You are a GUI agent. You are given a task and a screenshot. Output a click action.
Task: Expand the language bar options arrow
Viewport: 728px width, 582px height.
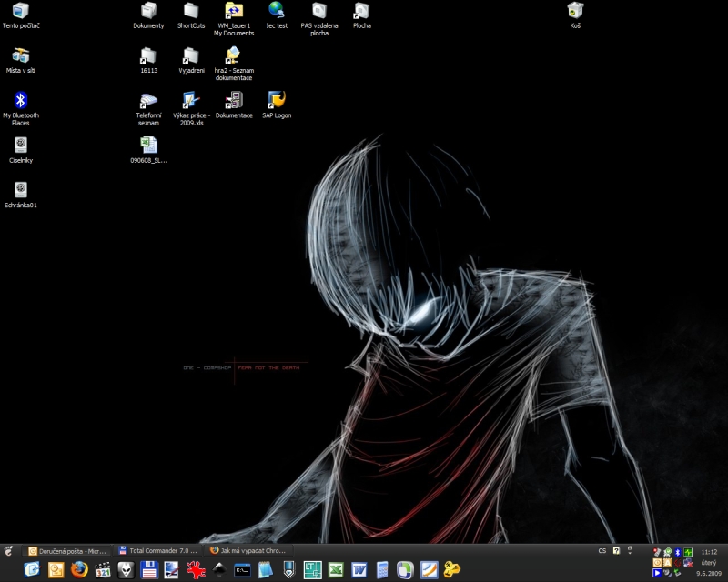(631, 550)
